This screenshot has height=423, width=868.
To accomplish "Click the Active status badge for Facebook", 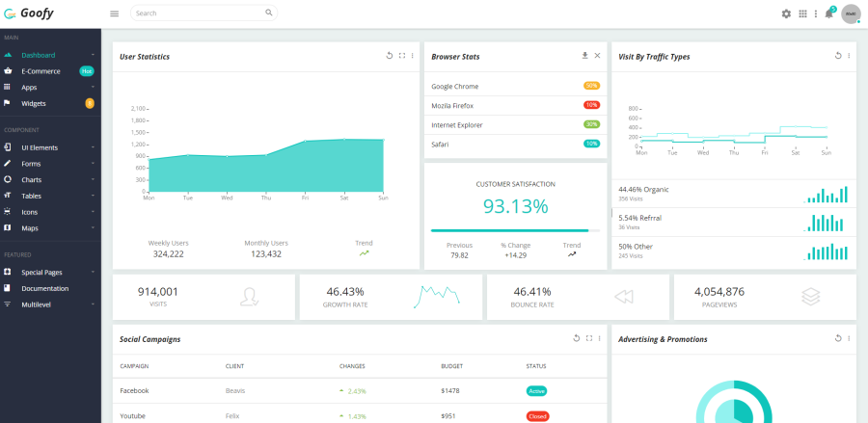I will click(536, 391).
